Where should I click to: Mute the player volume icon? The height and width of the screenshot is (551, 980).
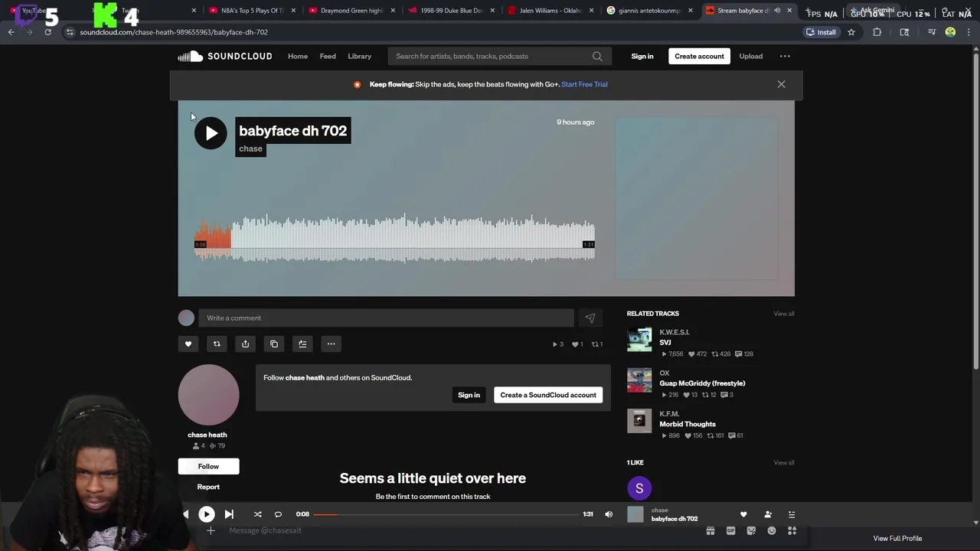(x=609, y=514)
